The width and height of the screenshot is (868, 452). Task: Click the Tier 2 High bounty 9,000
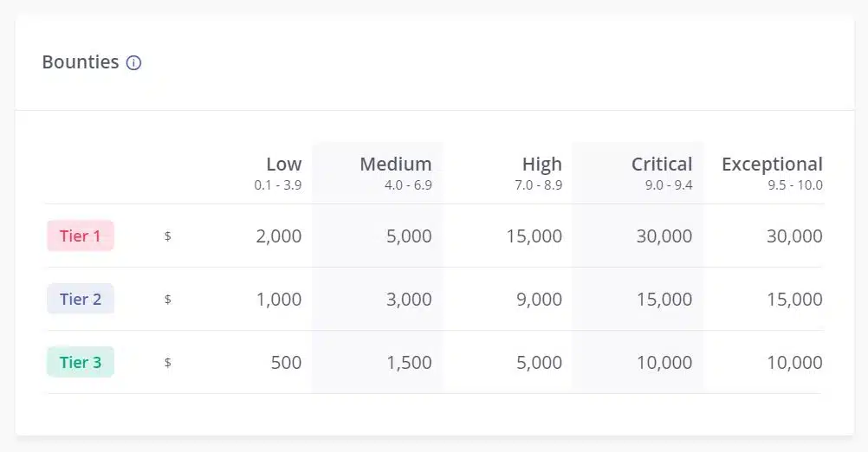point(539,299)
